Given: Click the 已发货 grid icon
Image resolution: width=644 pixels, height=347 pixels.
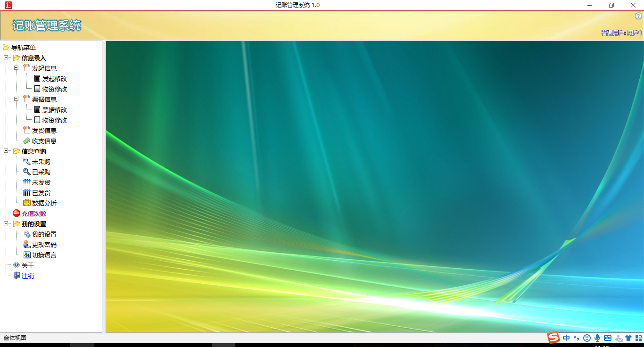Looking at the screenshot, I should (x=27, y=193).
